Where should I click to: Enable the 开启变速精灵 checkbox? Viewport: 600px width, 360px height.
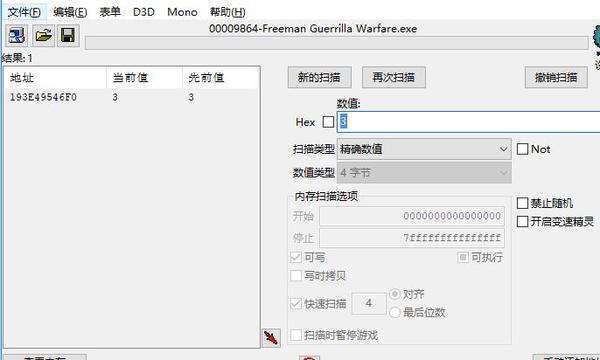coord(522,221)
